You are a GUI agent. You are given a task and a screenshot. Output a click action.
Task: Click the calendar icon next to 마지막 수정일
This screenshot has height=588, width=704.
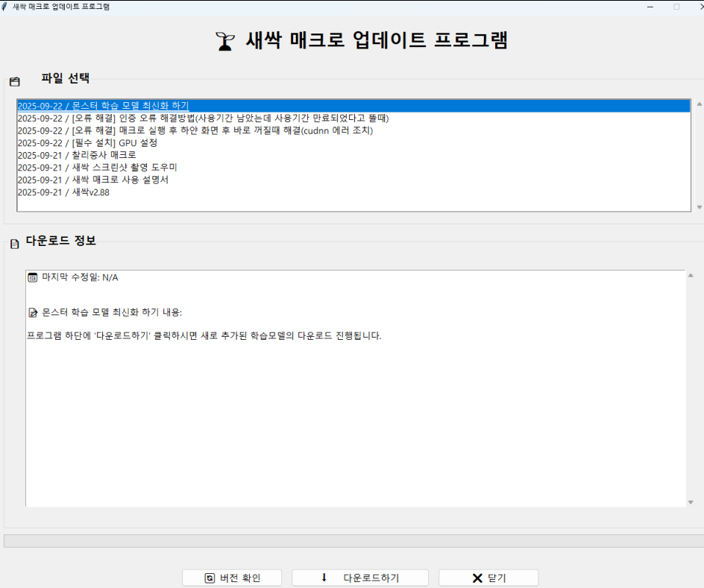(x=32, y=278)
